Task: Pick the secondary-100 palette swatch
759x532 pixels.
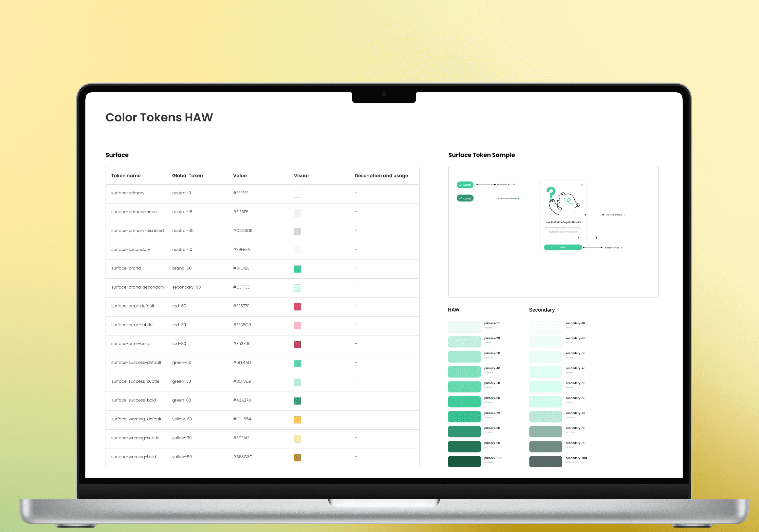Action: [x=545, y=461]
